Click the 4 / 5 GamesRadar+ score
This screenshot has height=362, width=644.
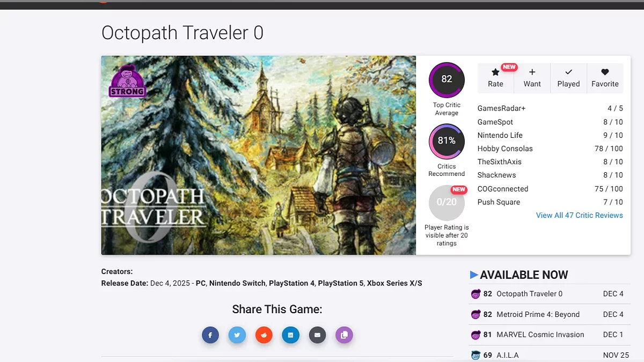click(x=615, y=108)
